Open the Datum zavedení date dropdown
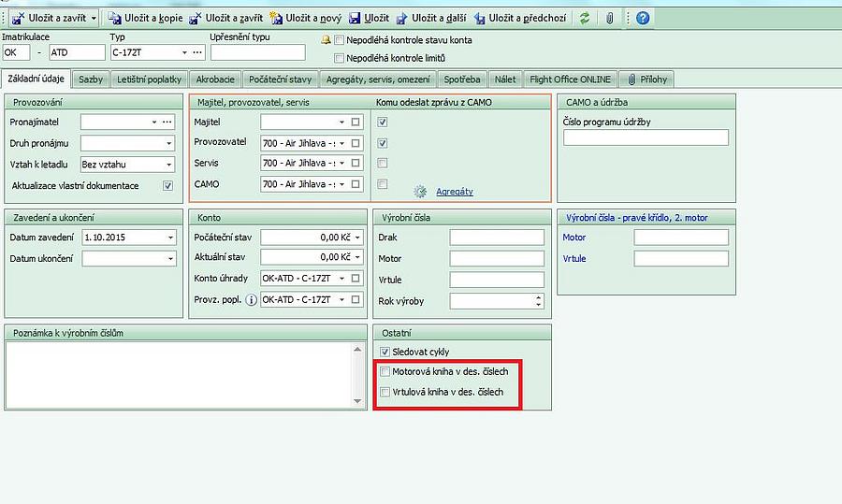Image resolution: width=842 pixels, height=504 pixels. click(169, 238)
